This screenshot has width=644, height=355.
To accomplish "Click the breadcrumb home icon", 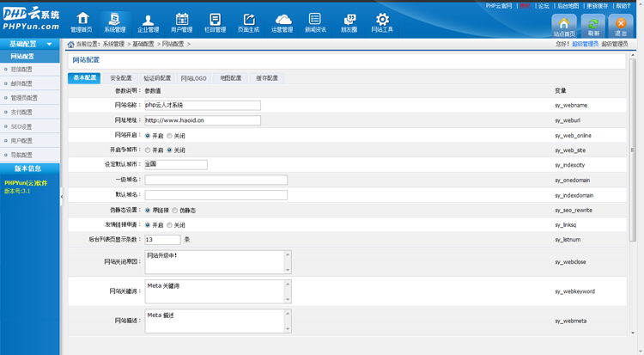I will [x=70, y=44].
